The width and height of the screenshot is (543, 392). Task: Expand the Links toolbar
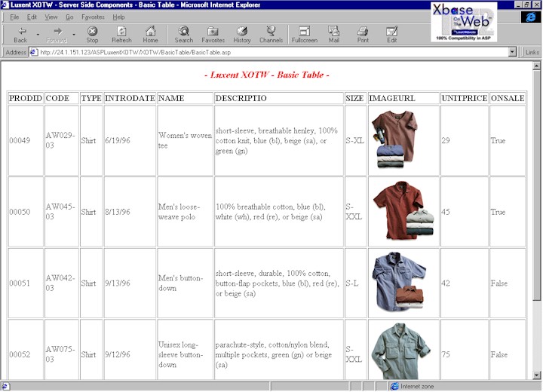tap(532, 52)
